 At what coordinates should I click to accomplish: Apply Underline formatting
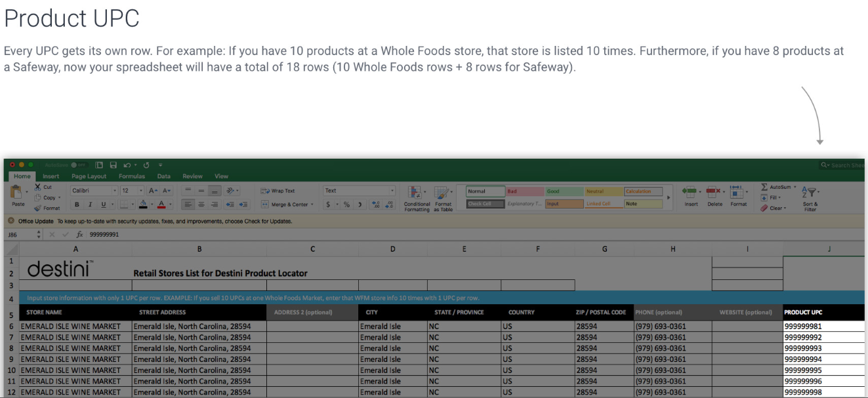click(103, 205)
